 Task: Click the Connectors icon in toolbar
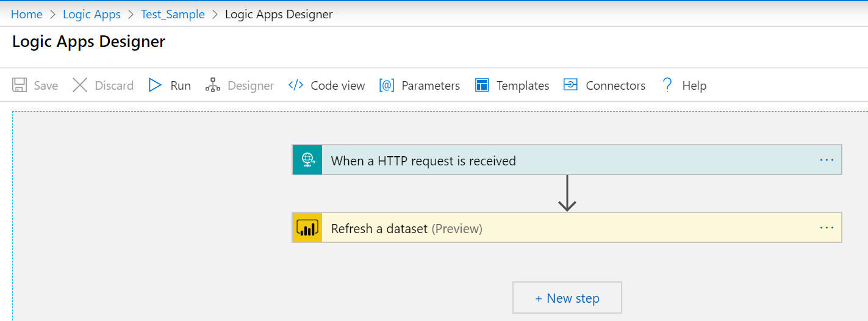point(570,85)
